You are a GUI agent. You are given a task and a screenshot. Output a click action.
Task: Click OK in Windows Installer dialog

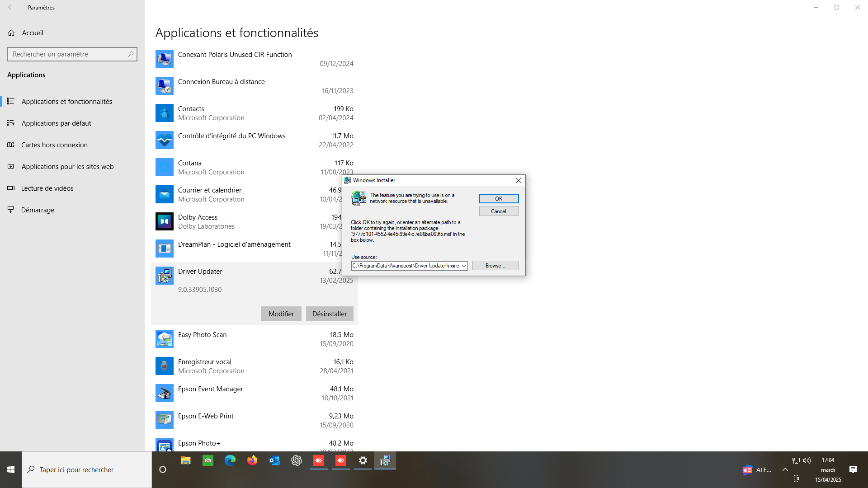coord(499,199)
